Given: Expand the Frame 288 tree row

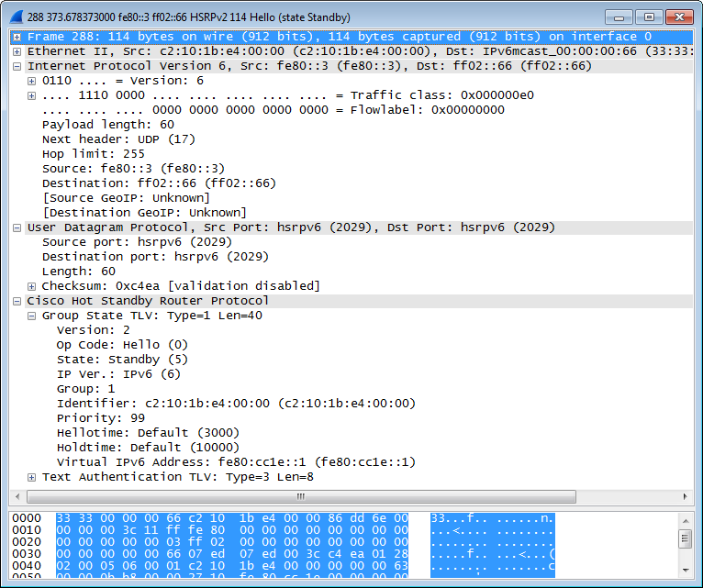Looking at the screenshot, I should (17, 37).
